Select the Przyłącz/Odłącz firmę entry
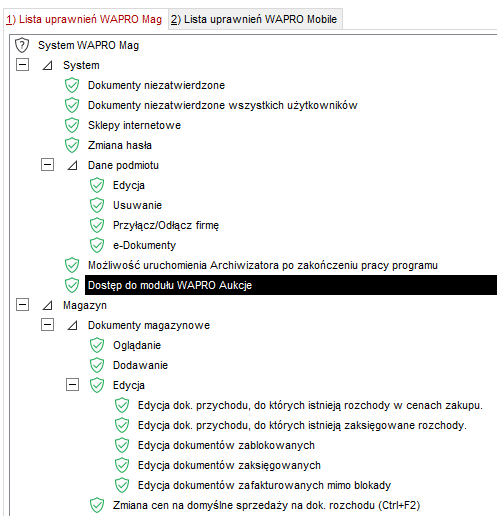This screenshot has height=516, width=497. [166, 225]
